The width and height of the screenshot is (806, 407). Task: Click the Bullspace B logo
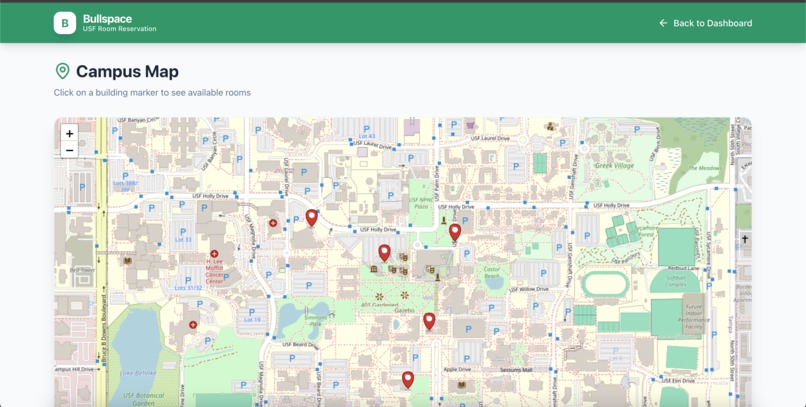coord(65,23)
